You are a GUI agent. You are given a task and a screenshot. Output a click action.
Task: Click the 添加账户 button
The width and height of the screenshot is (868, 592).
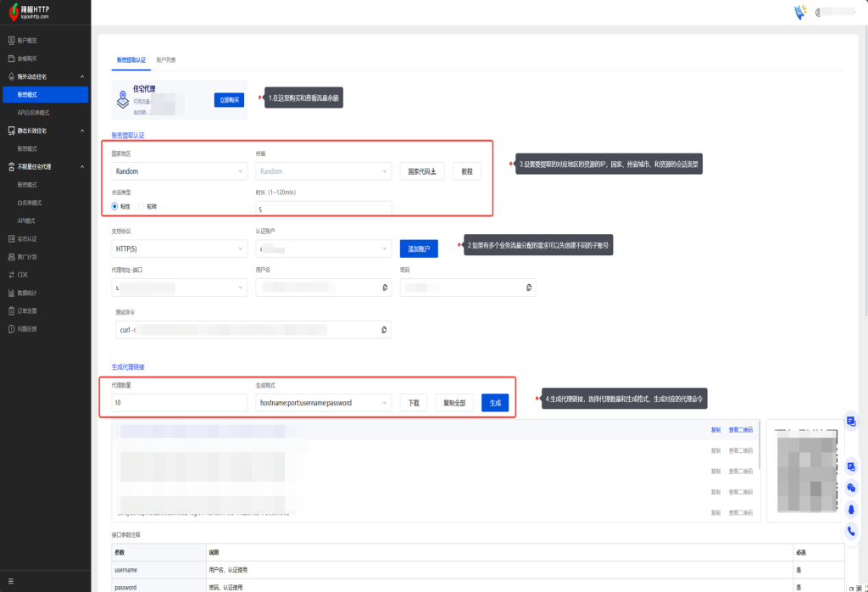[419, 249]
